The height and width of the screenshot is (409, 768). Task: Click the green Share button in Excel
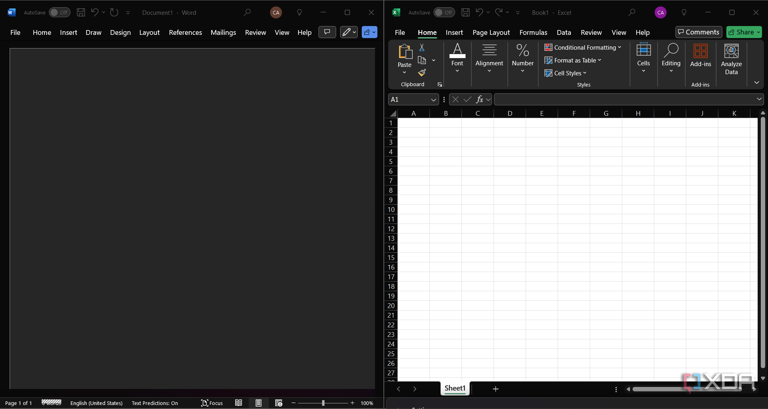(744, 32)
